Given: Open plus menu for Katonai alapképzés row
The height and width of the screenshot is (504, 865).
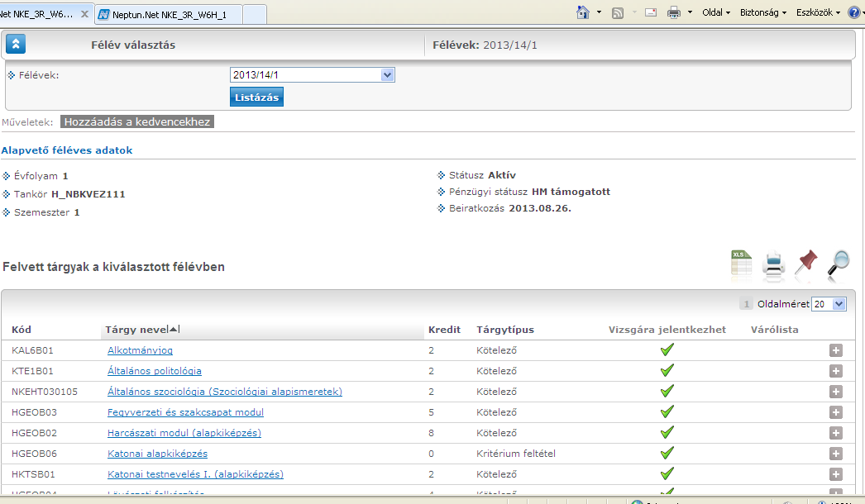Looking at the screenshot, I should tap(836, 454).
